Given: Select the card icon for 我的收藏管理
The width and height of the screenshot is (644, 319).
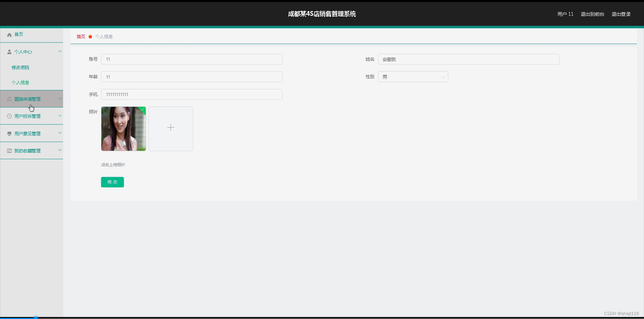Looking at the screenshot, I should 9,150.
